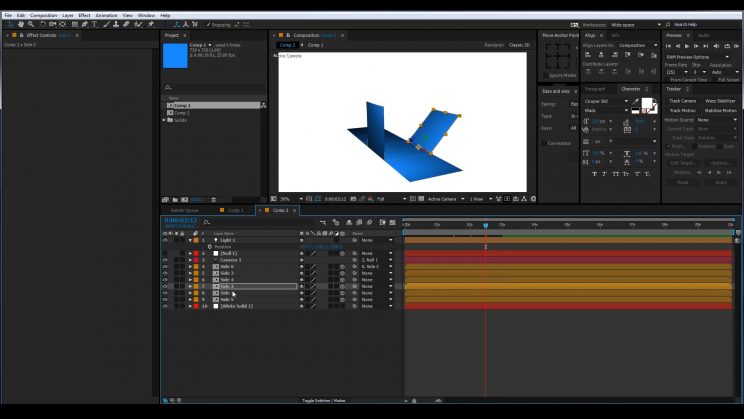Screen dimensions: 744x419
Task: Select the Puppet Pin tool
Action: tap(151, 24)
